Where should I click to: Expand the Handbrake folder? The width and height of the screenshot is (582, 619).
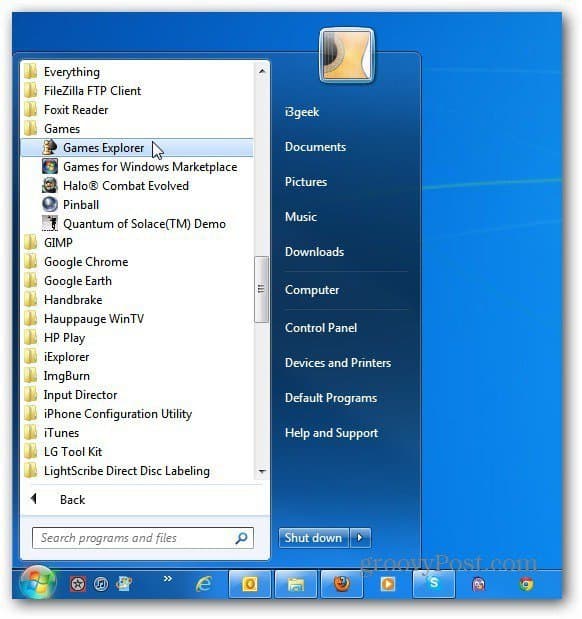pos(63,300)
